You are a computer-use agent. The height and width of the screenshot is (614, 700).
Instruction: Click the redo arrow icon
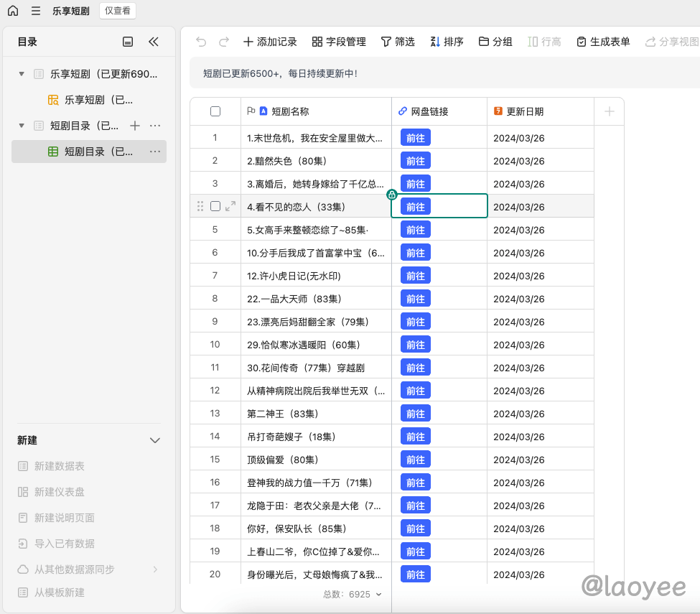click(x=224, y=42)
